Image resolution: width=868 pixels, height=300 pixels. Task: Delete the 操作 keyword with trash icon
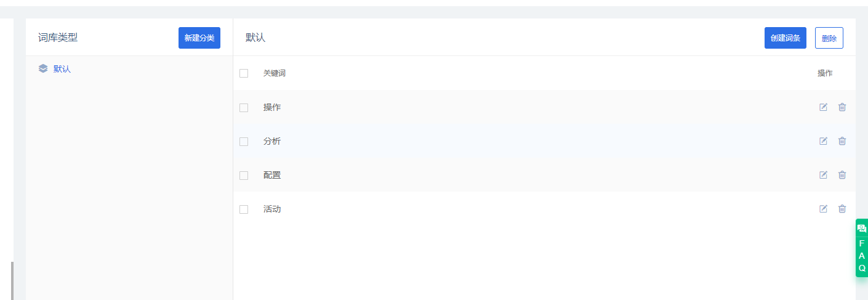click(842, 107)
